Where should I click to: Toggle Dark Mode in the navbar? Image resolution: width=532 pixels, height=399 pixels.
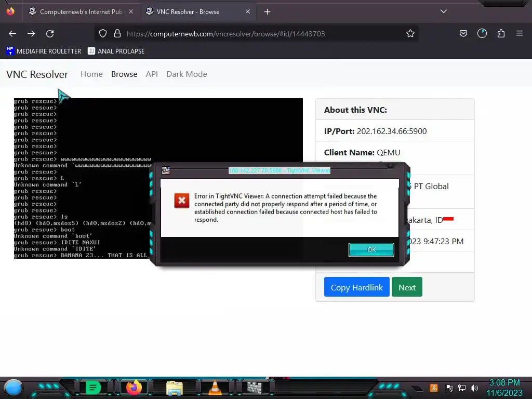187,74
